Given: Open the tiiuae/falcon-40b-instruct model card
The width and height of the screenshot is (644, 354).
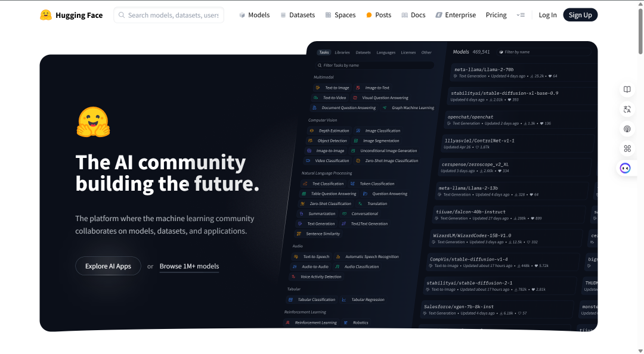Looking at the screenshot, I should [x=510, y=215].
